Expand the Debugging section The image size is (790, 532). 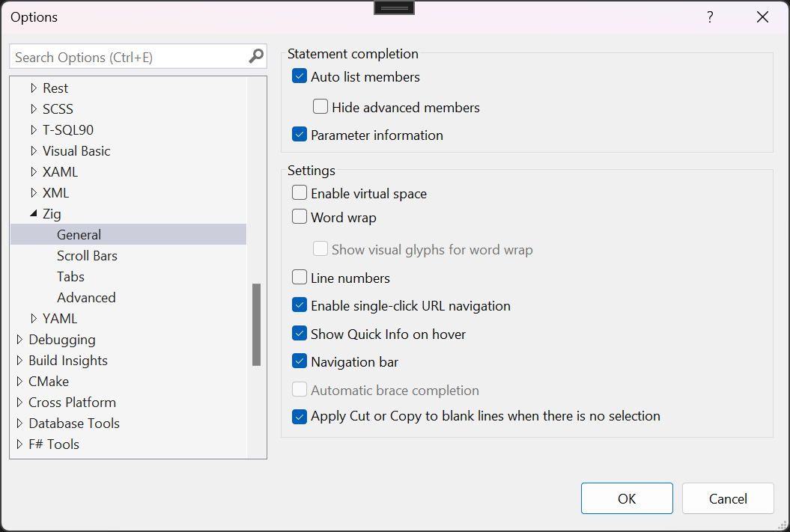pyautogui.click(x=19, y=339)
